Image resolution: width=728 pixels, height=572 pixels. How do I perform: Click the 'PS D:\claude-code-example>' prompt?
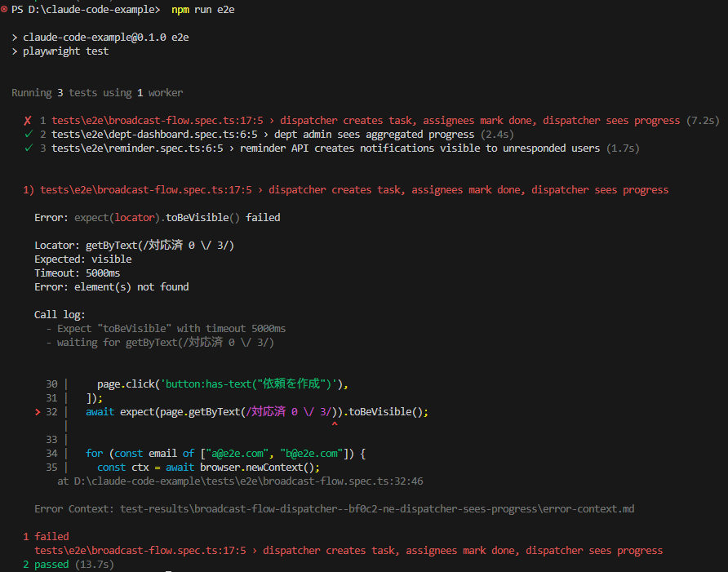[x=86, y=10]
